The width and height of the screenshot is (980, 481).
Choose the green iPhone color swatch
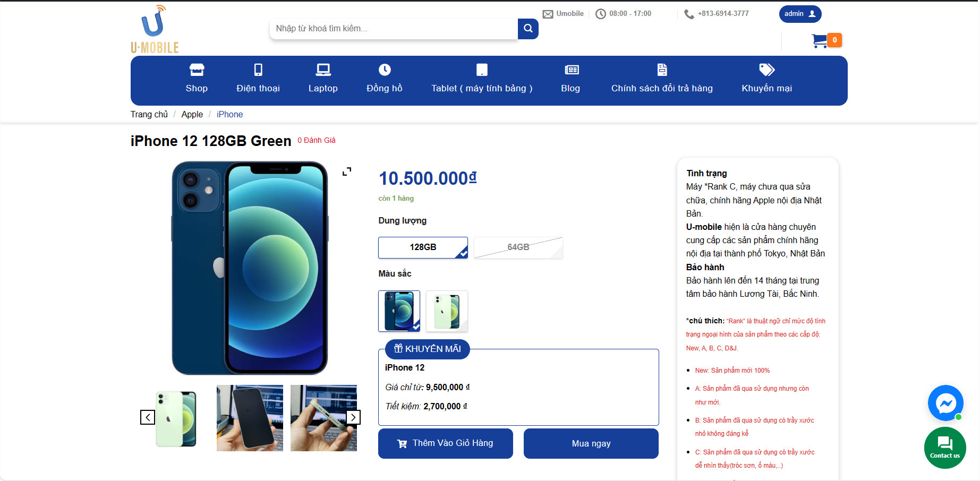coord(447,311)
